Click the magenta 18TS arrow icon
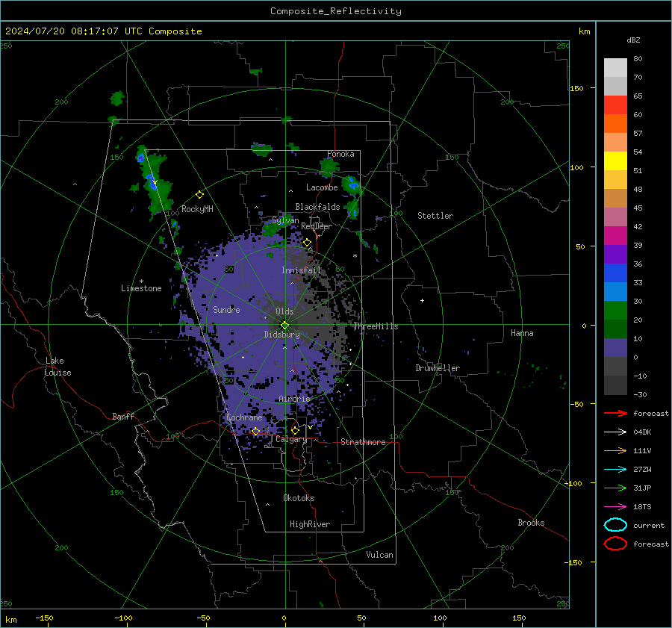The width and height of the screenshot is (672, 628). pyautogui.click(x=615, y=507)
